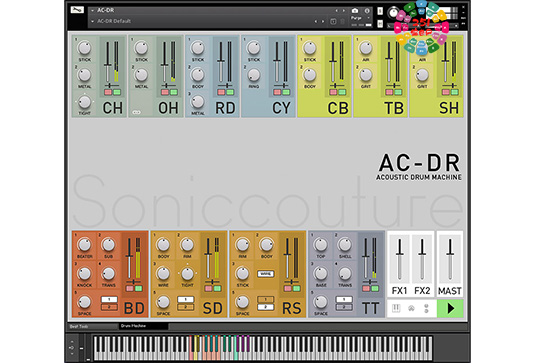The height and width of the screenshot is (363, 535).
Task: Click the camera snapshot icon
Action: pos(355,11)
